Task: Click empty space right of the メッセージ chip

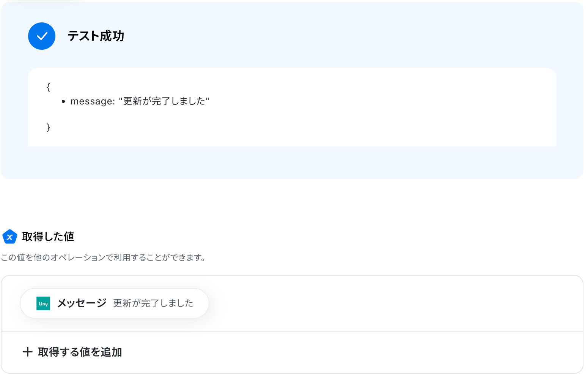Action: click(x=395, y=303)
